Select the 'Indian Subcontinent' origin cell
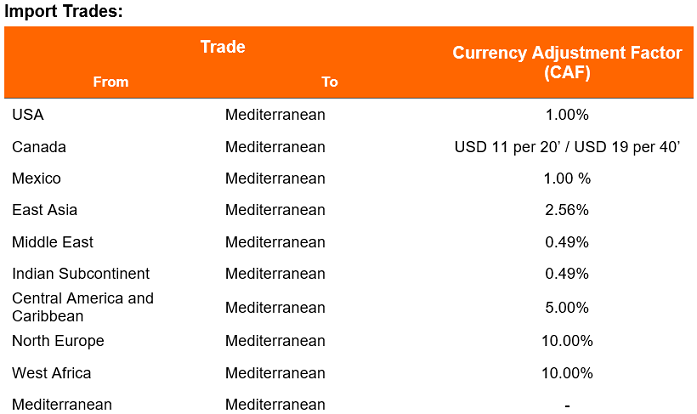The width and height of the screenshot is (697, 414). tap(80, 274)
